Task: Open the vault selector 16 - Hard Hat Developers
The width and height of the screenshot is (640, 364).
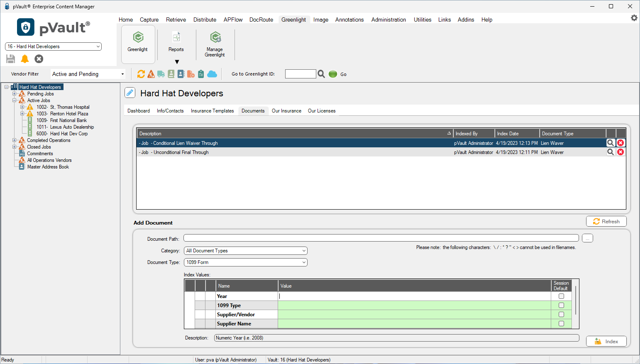Action: 53,46
